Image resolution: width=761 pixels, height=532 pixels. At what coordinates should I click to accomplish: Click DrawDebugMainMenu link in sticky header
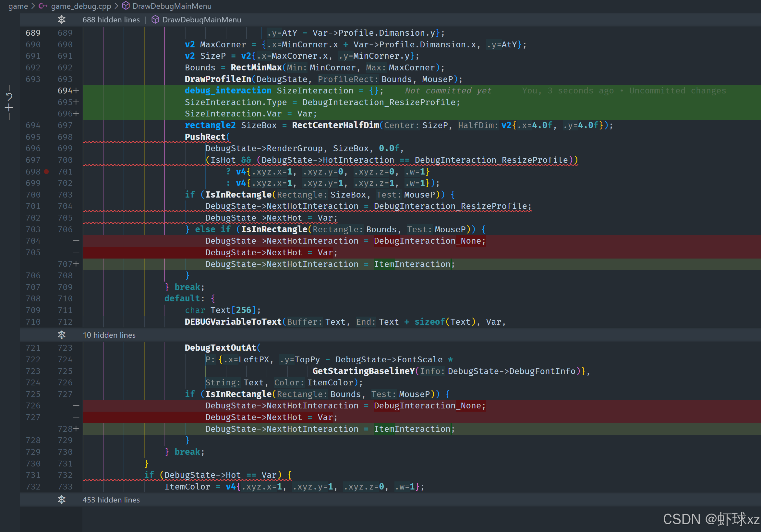[x=201, y=20]
